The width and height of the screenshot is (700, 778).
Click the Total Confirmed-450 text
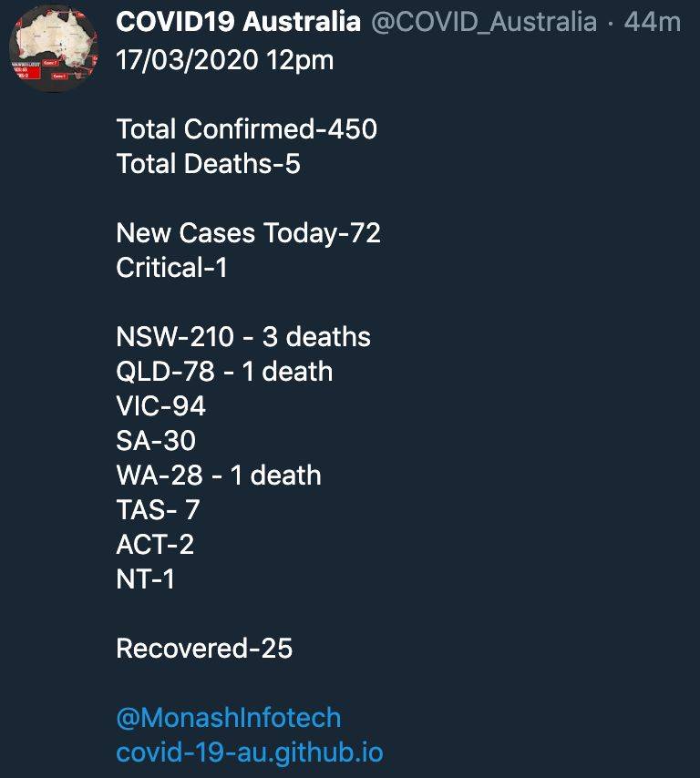pos(247,129)
